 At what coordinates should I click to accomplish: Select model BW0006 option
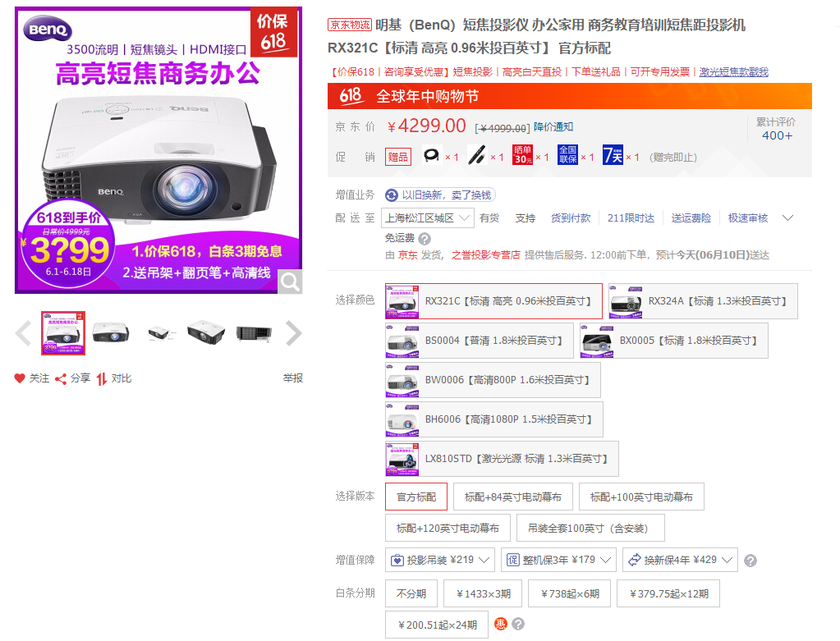click(x=493, y=380)
